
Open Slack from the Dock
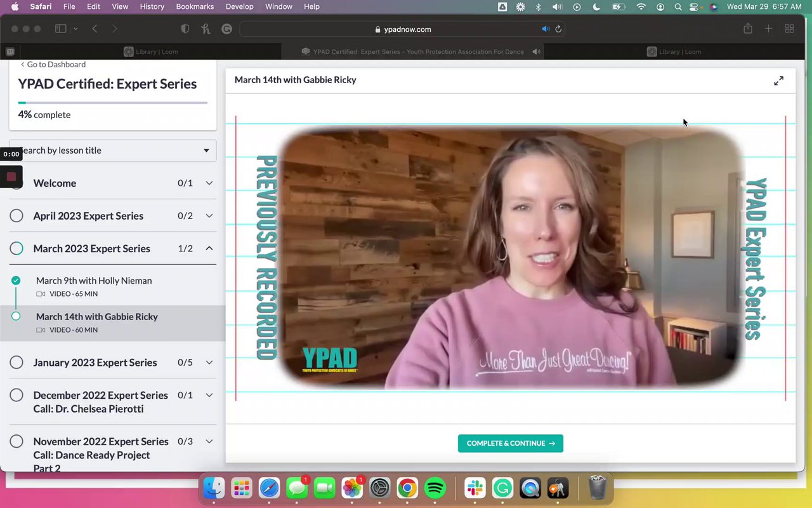pyautogui.click(x=475, y=488)
